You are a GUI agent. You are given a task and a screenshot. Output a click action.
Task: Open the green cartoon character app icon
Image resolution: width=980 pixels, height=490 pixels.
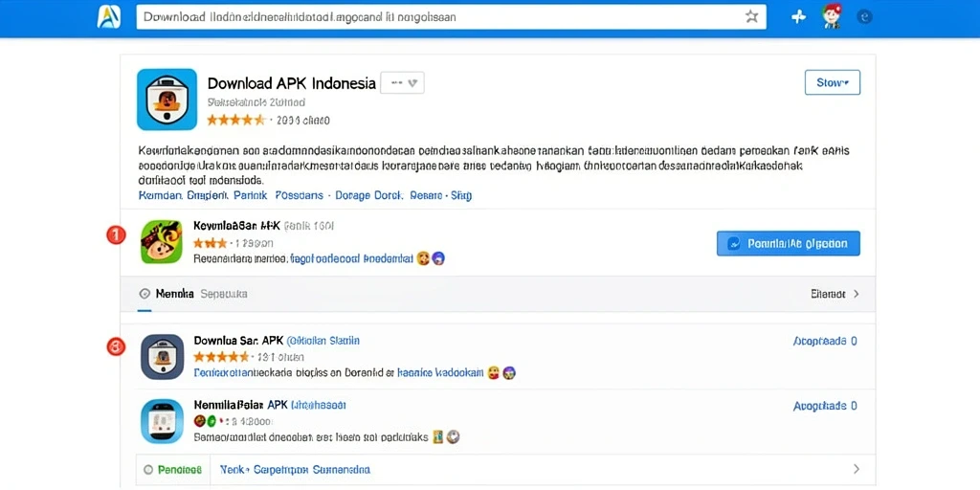(161, 241)
